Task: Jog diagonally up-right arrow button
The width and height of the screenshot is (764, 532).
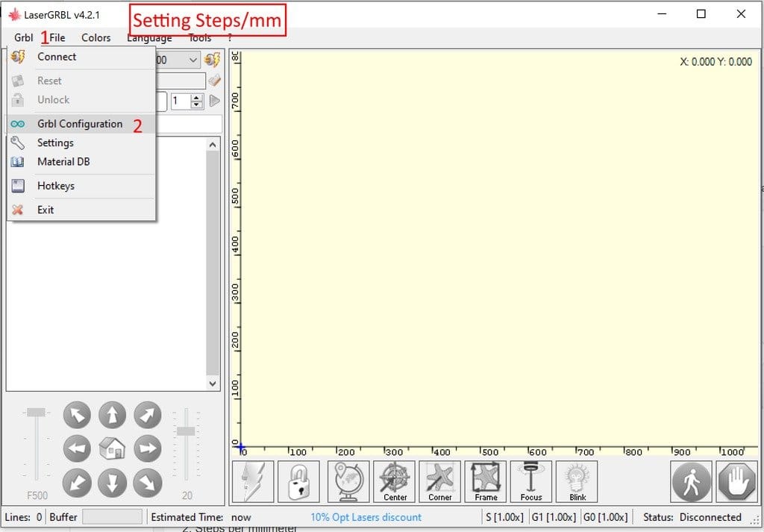Action: pos(148,415)
